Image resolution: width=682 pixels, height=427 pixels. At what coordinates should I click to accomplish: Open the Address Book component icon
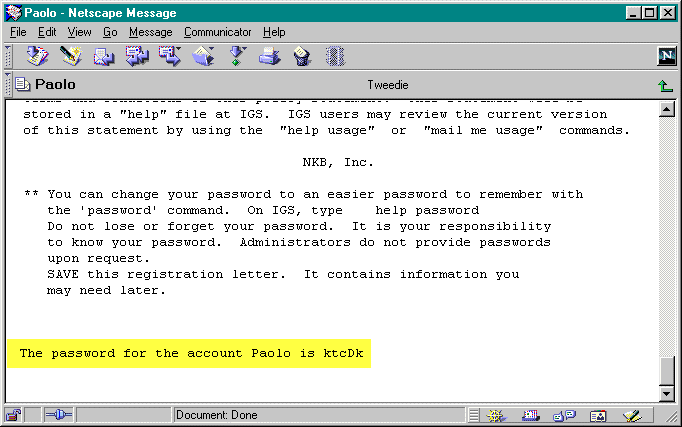click(x=598, y=416)
